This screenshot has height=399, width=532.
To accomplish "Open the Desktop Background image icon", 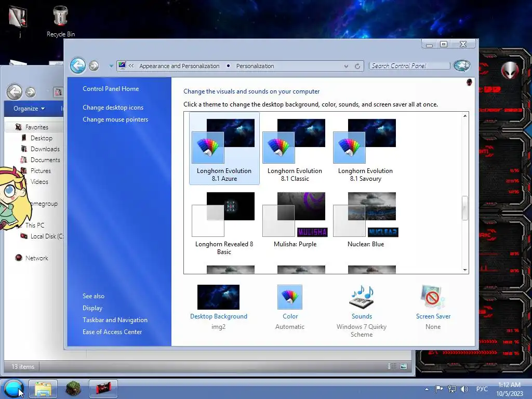I will (x=219, y=297).
